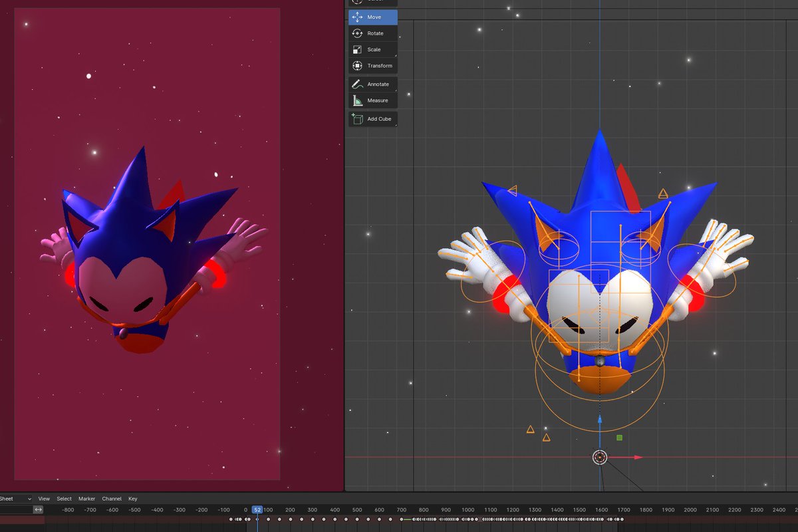Click frame 1000 on the timeline ruler
This screenshot has height=532, width=798.
[x=468, y=510]
